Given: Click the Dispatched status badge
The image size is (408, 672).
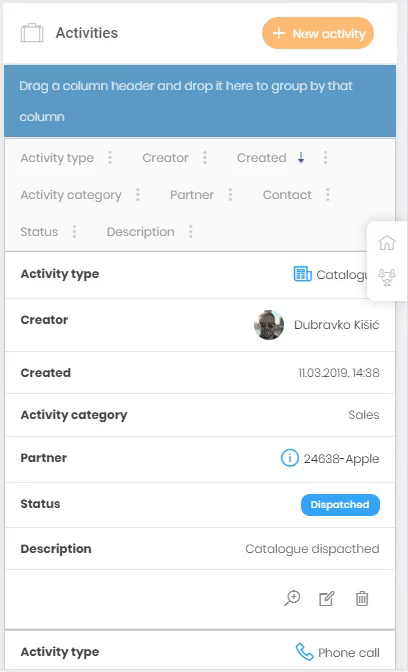Looking at the screenshot, I should [x=340, y=504].
